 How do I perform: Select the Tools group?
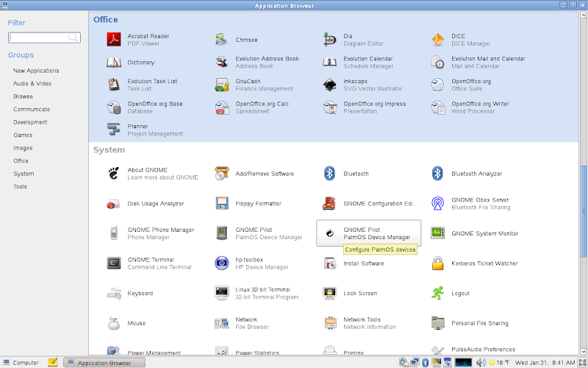coord(20,187)
